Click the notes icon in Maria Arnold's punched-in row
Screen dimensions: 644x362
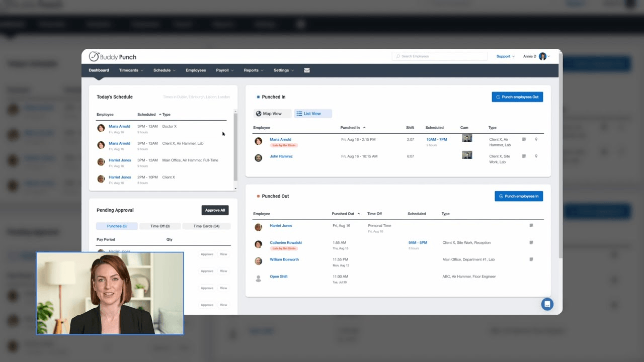[x=524, y=139]
